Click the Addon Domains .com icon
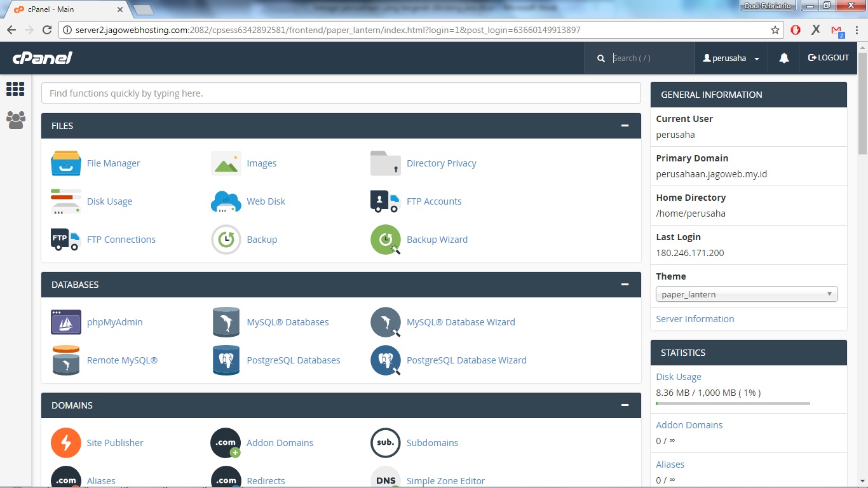The image size is (868, 488). pyautogui.click(x=226, y=443)
